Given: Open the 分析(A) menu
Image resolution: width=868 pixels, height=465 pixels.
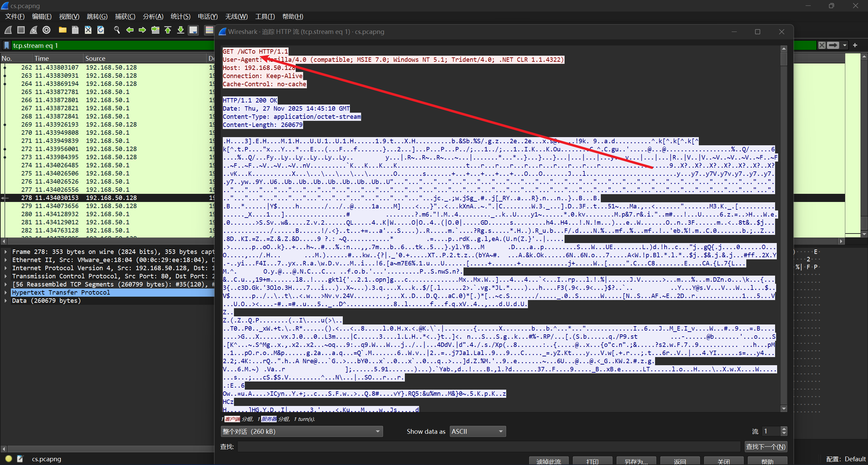Looking at the screenshot, I should 153,17.
